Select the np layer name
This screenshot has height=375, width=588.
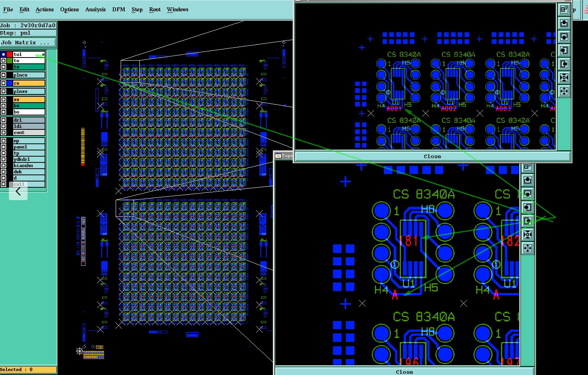click(x=29, y=141)
